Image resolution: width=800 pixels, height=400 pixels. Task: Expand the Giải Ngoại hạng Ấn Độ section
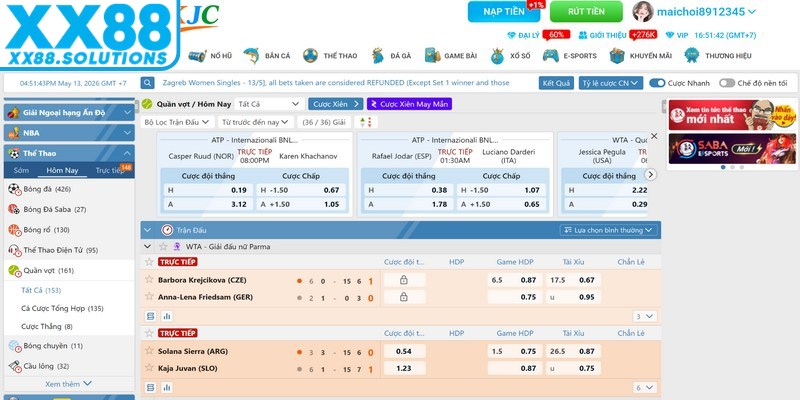[69, 112]
